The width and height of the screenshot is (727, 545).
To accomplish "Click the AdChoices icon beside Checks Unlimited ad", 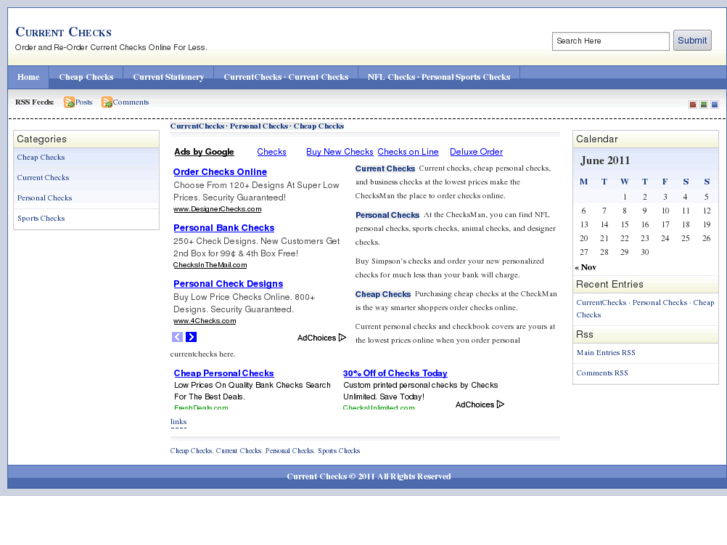I will [500, 405].
